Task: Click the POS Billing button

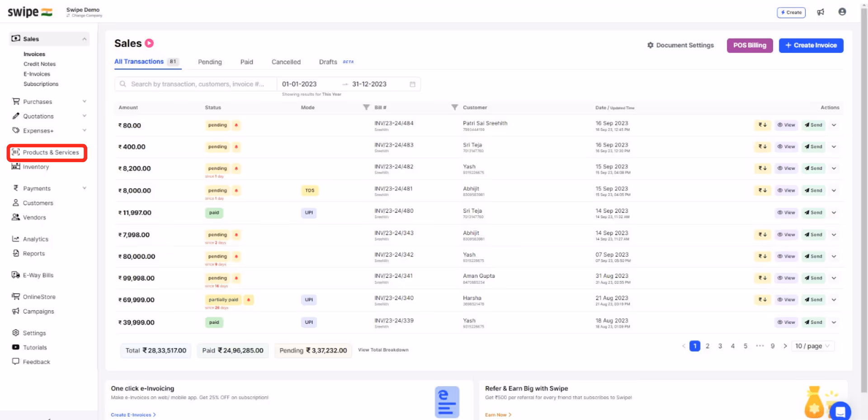Action: pos(750,45)
